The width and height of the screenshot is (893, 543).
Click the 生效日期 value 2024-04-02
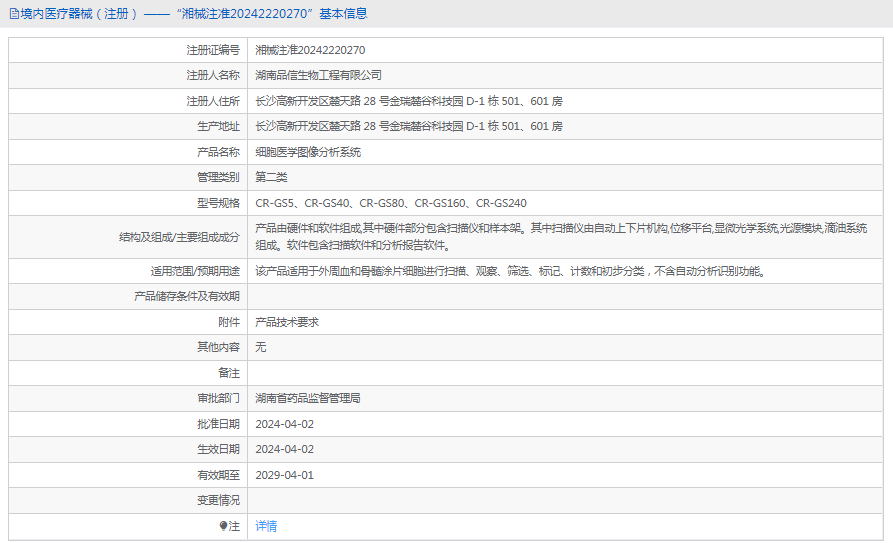(x=285, y=449)
